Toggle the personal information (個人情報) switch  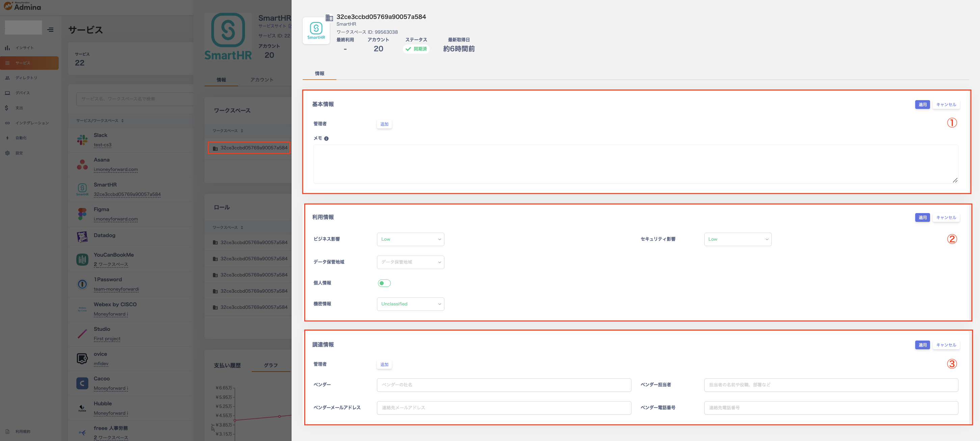(x=384, y=283)
